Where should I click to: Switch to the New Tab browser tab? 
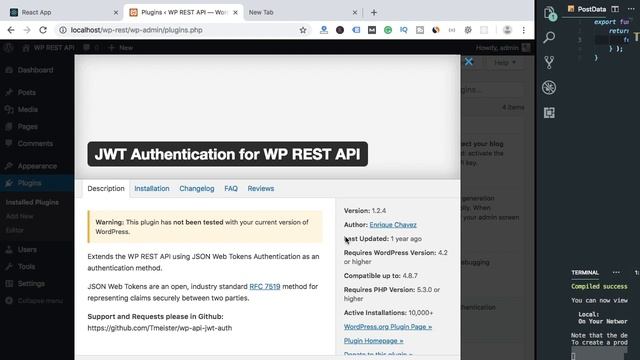pos(302,12)
